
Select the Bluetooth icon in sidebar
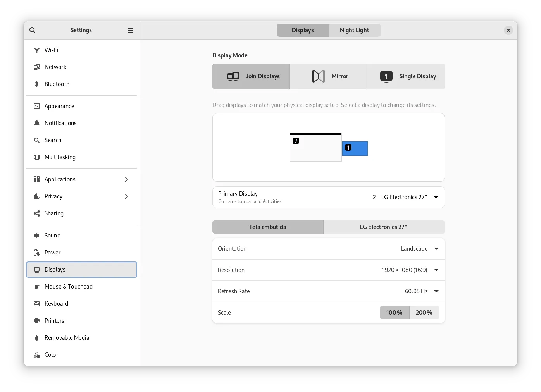[x=37, y=84]
